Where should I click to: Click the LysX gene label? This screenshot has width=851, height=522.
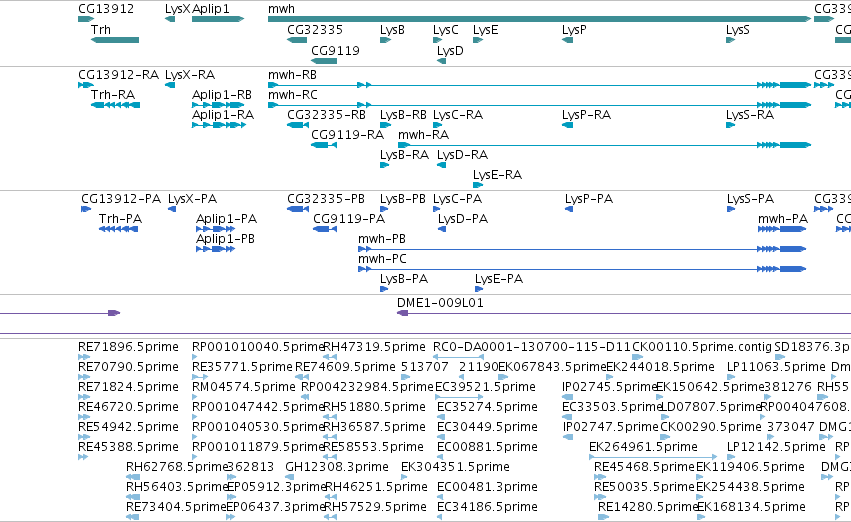point(177,9)
